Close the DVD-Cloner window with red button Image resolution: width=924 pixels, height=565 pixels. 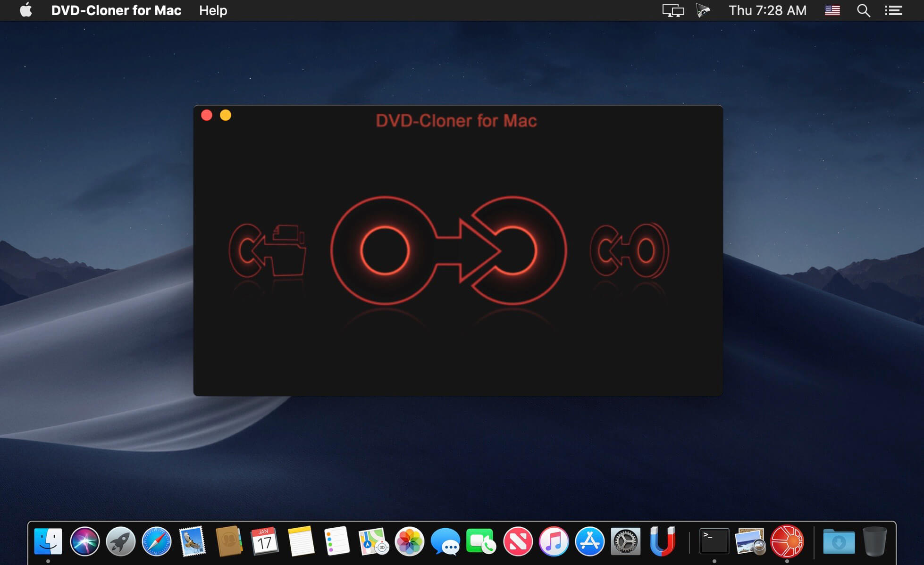coord(207,115)
